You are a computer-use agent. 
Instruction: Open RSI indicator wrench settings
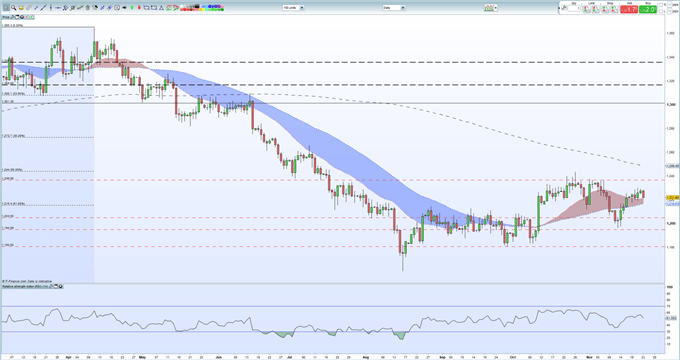tap(51, 286)
